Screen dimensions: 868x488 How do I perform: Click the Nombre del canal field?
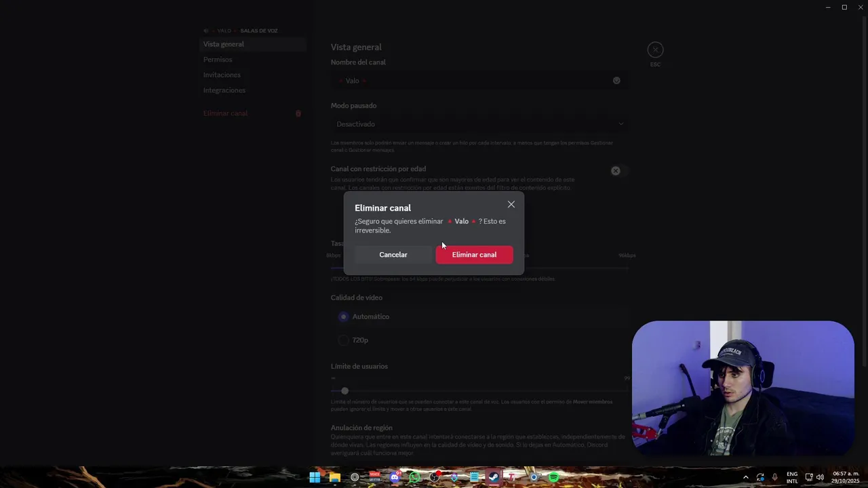(479, 81)
